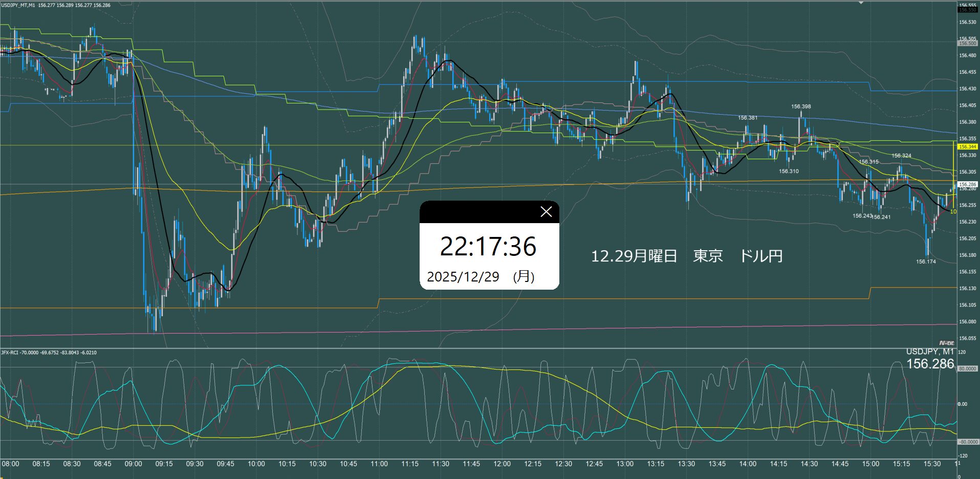Select the 156.174 swing low price label

coord(926,262)
